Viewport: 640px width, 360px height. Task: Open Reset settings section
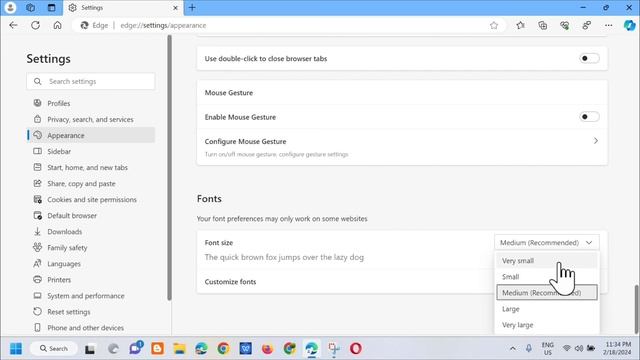(x=91, y=312)
